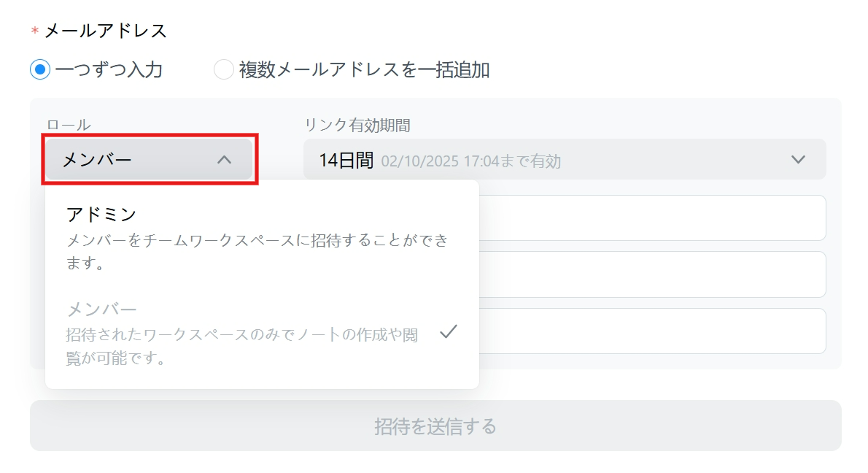Collapse the ロール dropdown showing メンバー
Viewport: 868px width, 473px height.
point(149,160)
